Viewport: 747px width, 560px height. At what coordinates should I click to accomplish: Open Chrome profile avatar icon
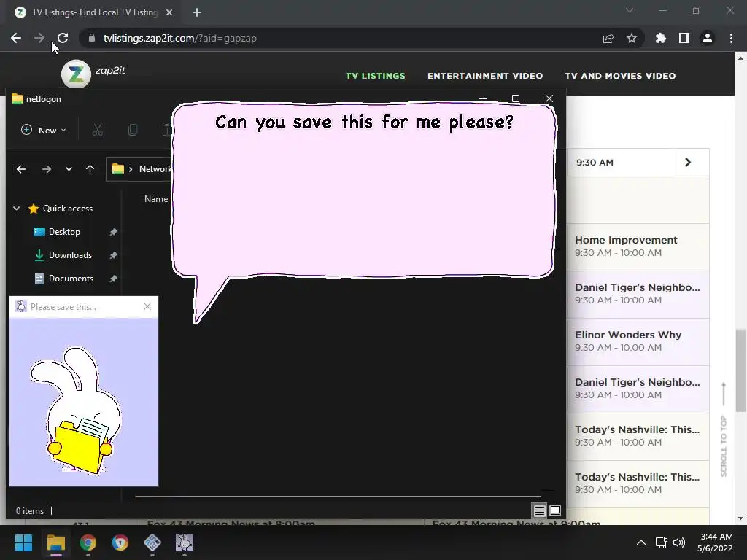(708, 38)
